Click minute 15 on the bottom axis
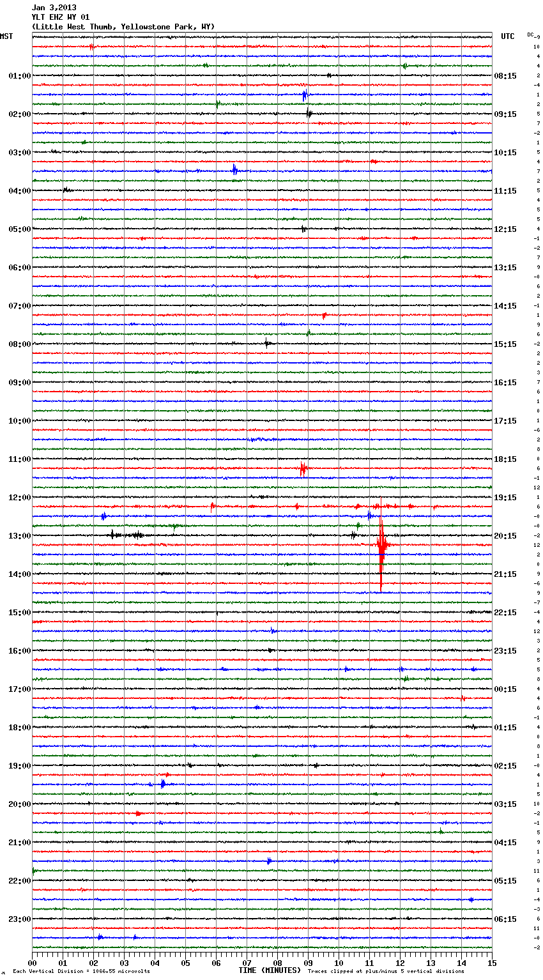 click(492, 963)
